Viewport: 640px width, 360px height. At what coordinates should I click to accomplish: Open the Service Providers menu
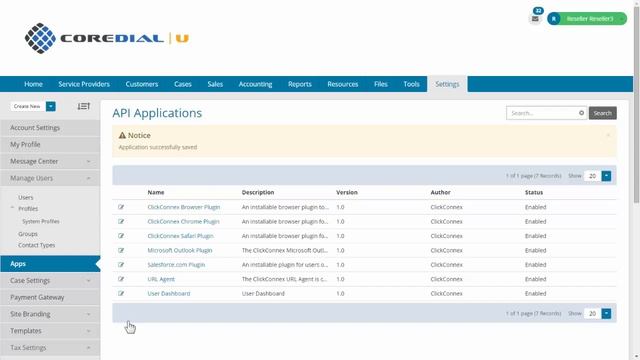[x=84, y=84]
